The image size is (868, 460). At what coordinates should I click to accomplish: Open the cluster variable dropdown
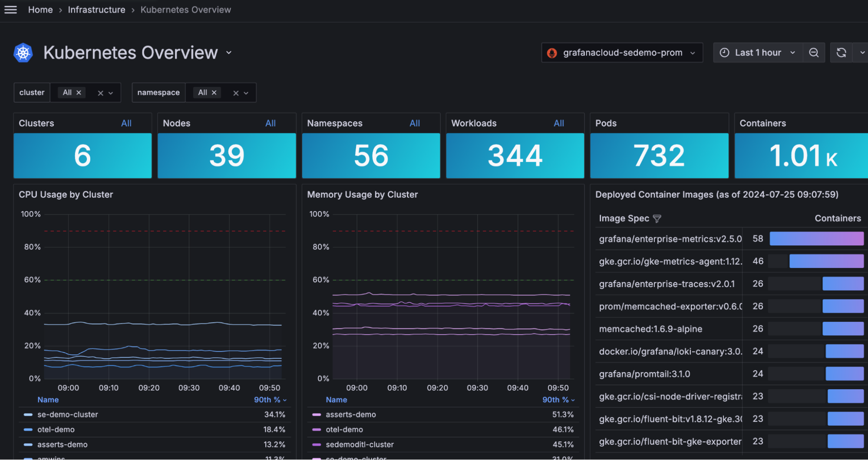[x=111, y=93]
